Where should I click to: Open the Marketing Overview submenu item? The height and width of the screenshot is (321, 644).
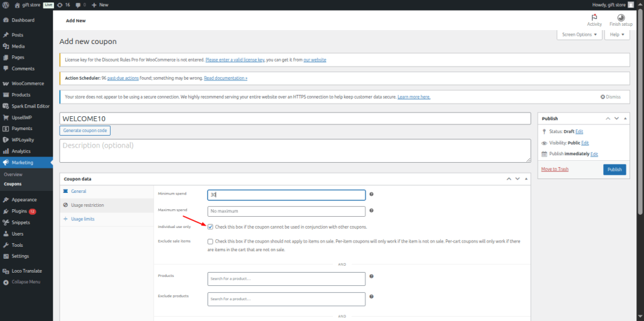point(13,175)
